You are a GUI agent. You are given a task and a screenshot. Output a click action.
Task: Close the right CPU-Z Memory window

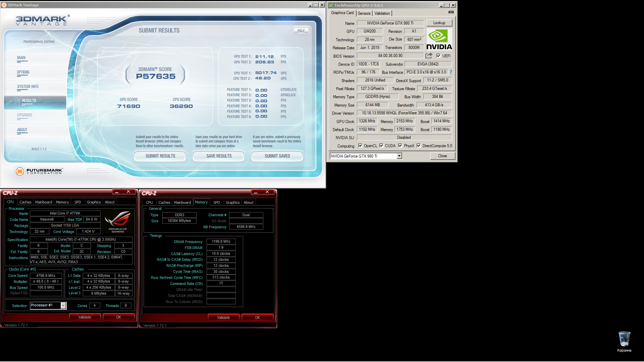267,192
